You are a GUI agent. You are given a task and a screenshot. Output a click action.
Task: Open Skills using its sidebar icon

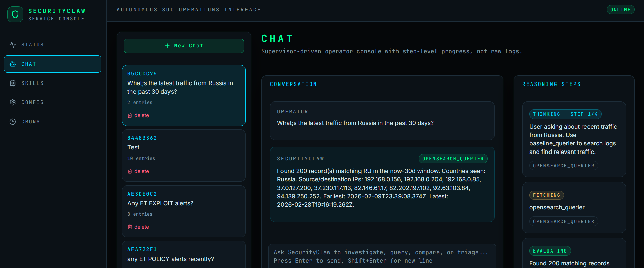[12, 83]
